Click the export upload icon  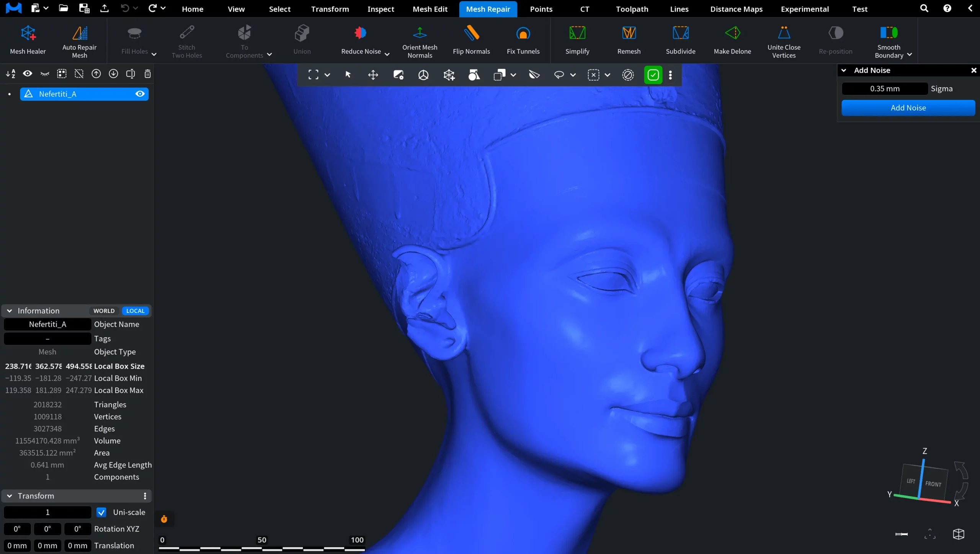pyautogui.click(x=104, y=8)
